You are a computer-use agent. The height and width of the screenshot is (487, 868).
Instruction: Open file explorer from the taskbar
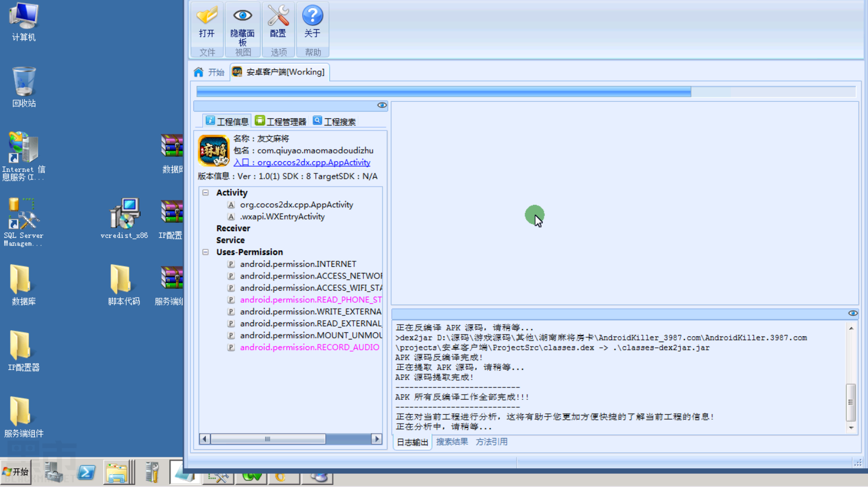pos(117,472)
